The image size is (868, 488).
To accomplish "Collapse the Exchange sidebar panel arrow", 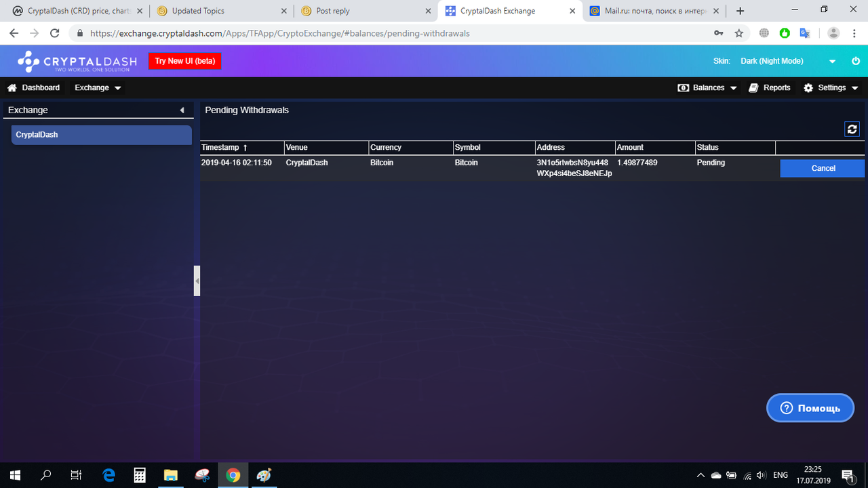I will [x=182, y=110].
